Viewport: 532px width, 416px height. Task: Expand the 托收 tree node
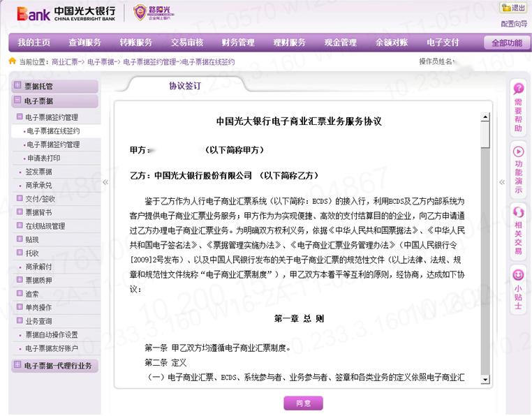(x=20, y=253)
